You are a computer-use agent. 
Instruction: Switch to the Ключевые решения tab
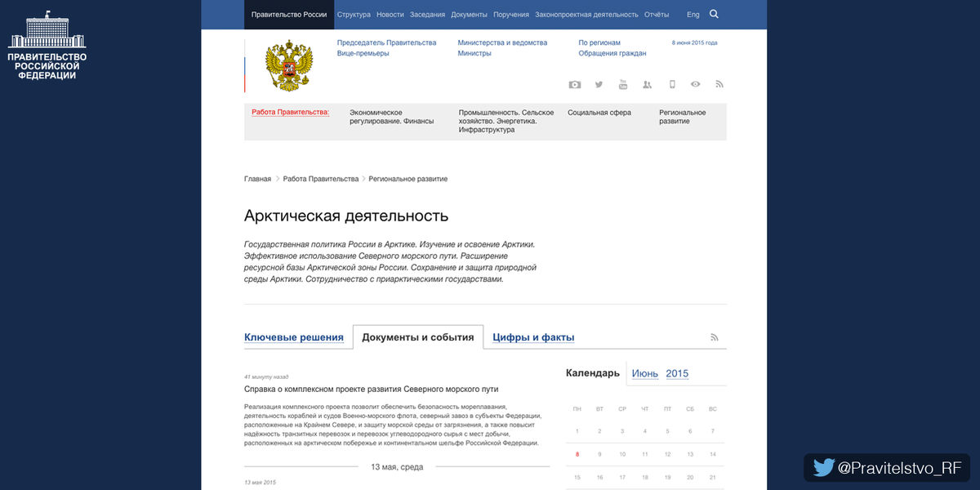tap(294, 337)
